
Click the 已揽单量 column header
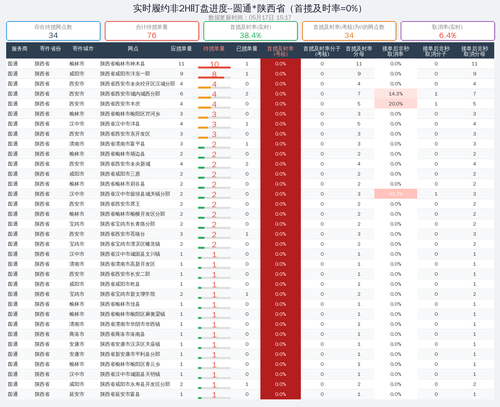(x=247, y=49)
